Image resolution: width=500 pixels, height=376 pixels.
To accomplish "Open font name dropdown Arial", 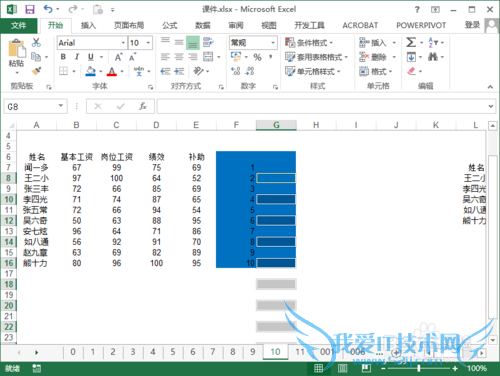I will (x=123, y=43).
